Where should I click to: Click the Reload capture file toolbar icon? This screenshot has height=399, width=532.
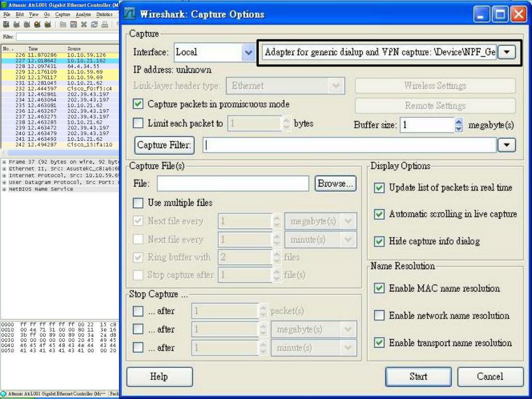pyautogui.click(x=95, y=24)
